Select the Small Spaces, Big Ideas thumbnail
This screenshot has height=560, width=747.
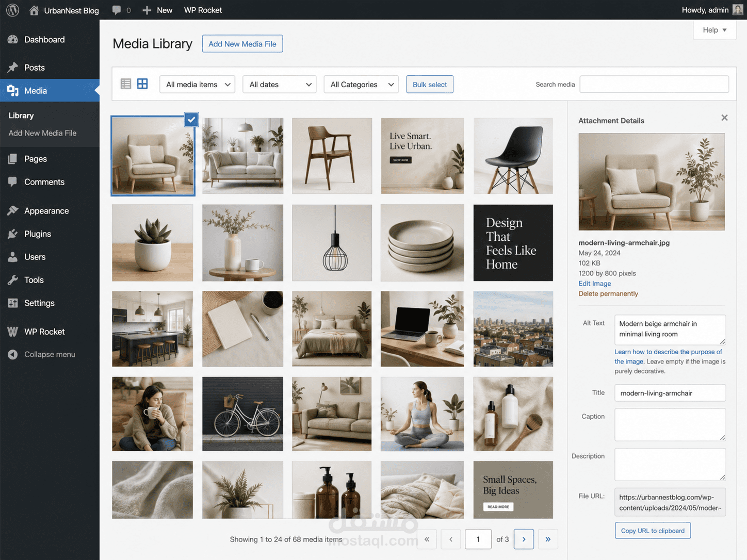(x=513, y=490)
